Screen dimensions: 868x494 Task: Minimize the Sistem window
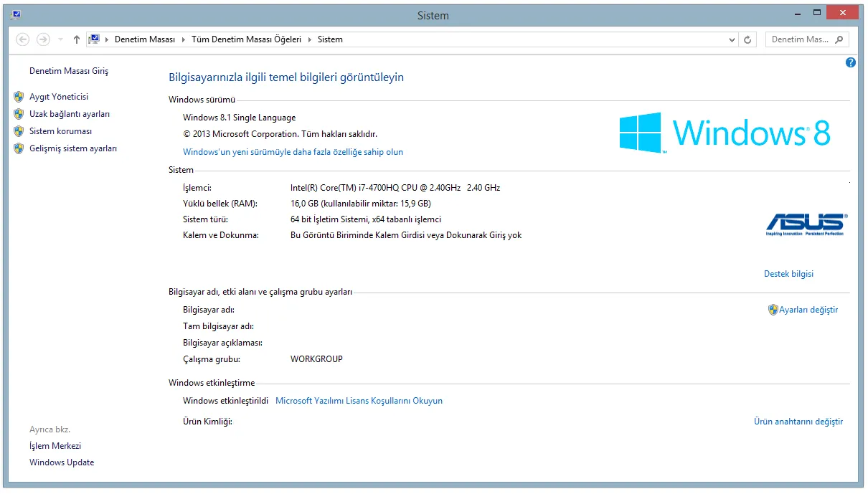click(799, 13)
